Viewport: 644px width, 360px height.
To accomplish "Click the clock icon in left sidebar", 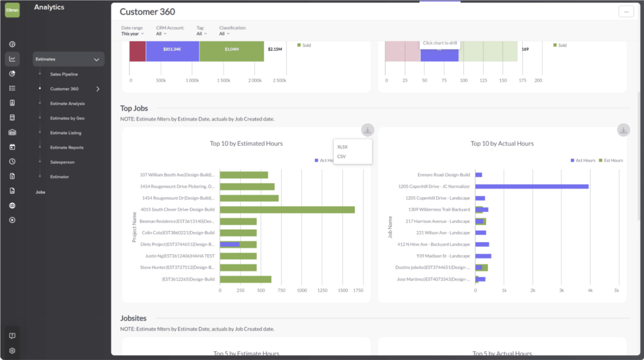I will click(12, 162).
